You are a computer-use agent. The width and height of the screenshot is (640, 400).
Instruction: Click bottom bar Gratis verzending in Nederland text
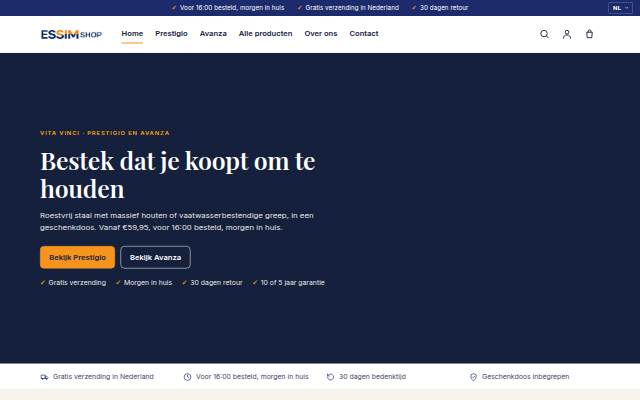coord(103,377)
